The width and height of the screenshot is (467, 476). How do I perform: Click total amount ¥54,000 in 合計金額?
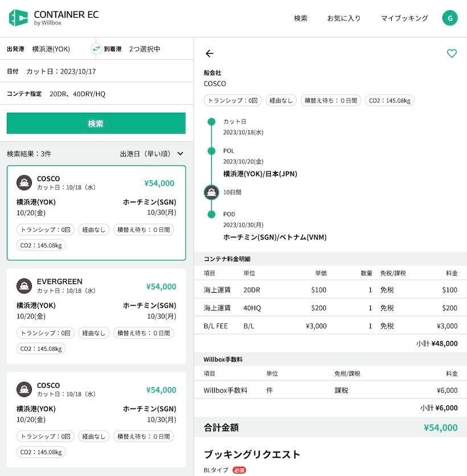pos(441,428)
